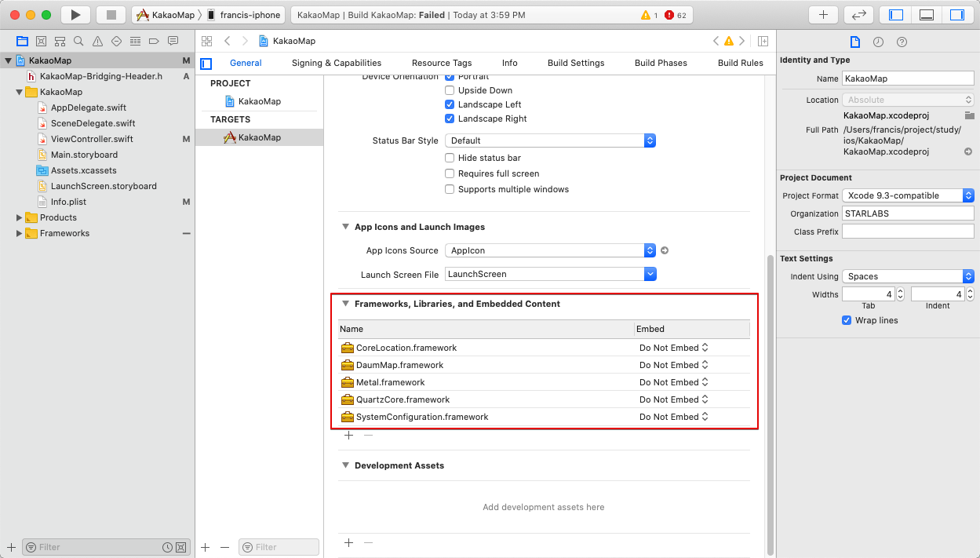
Task: Select the File inspector
Action: pyautogui.click(x=855, y=42)
